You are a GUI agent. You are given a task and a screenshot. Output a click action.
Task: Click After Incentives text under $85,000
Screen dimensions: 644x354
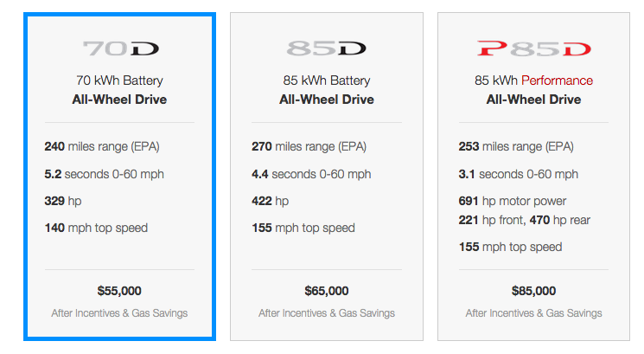pyautogui.click(x=533, y=313)
